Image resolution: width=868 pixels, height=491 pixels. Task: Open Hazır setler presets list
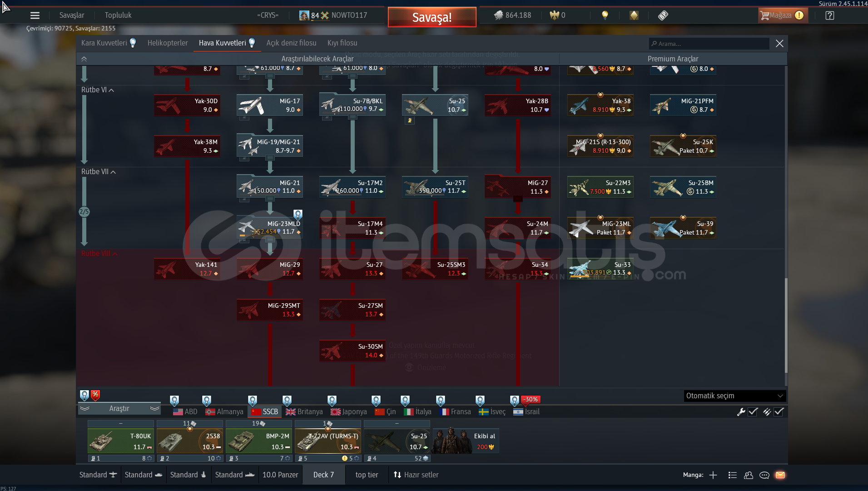tap(417, 475)
